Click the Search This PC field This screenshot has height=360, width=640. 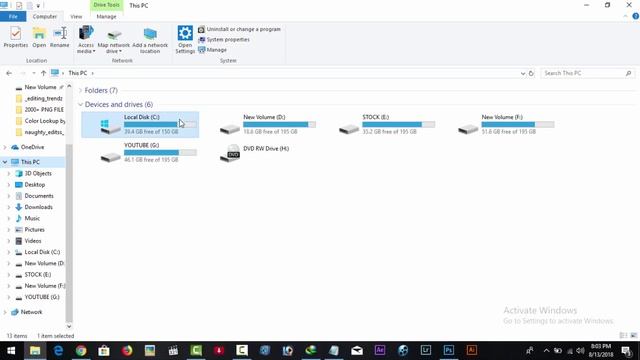click(x=588, y=73)
